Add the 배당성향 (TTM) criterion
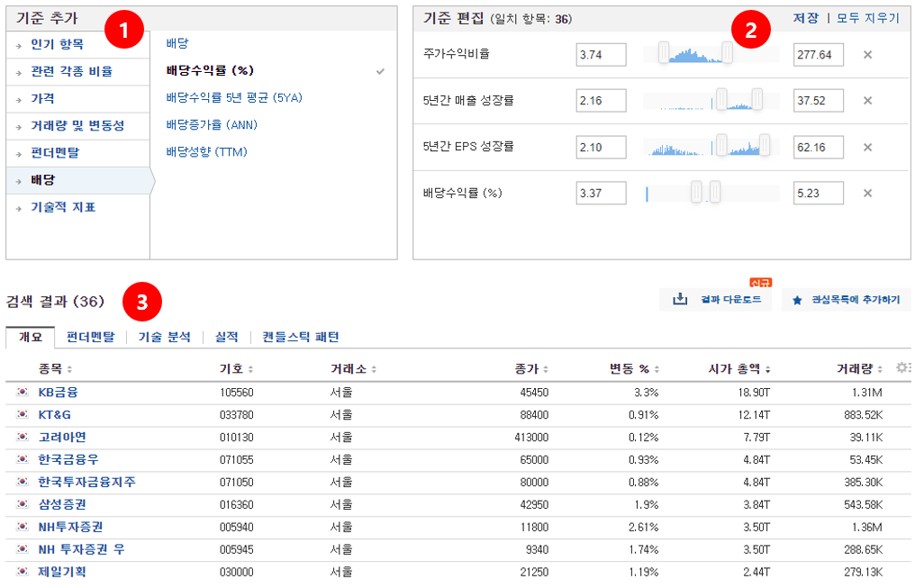This screenshot has height=588, width=915. click(206, 152)
